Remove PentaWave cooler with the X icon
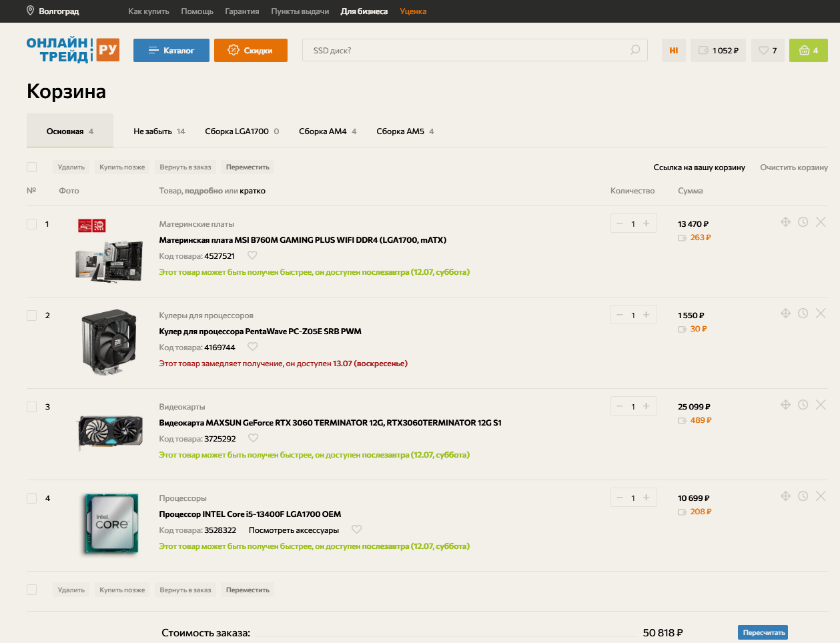 821,313
